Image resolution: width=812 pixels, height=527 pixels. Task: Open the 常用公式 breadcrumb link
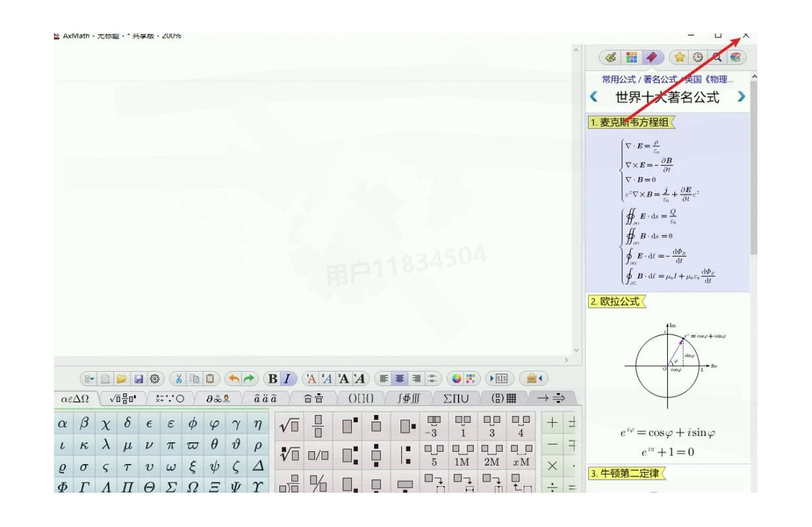coord(618,80)
